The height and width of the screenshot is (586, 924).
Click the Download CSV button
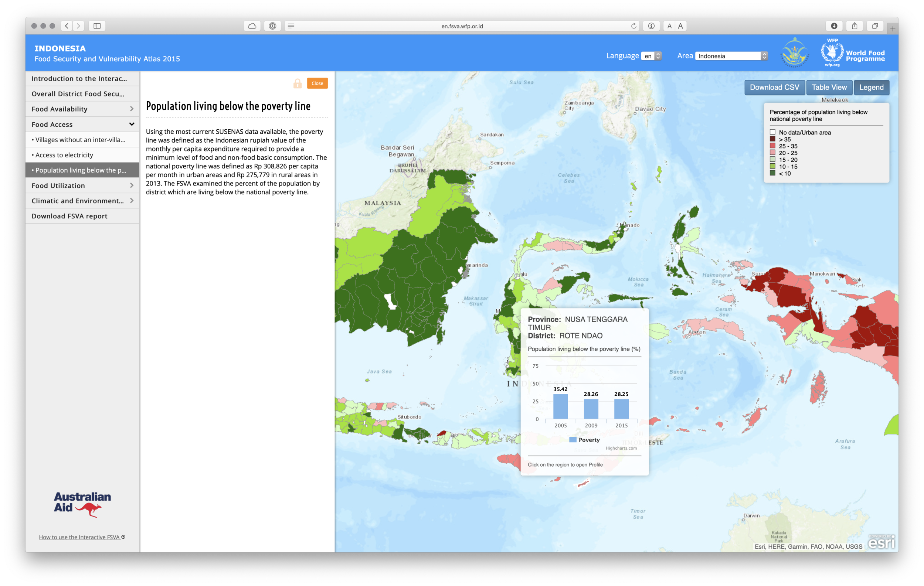pyautogui.click(x=774, y=88)
